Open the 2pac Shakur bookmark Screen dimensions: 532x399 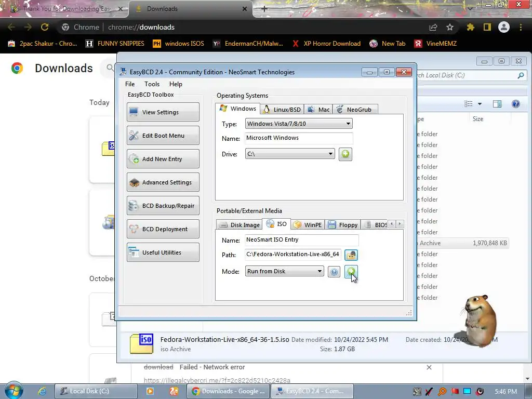[x=43, y=44]
